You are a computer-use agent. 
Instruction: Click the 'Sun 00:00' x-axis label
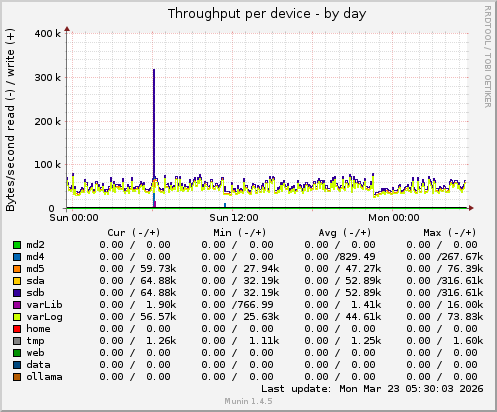click(x=74, y=218)
